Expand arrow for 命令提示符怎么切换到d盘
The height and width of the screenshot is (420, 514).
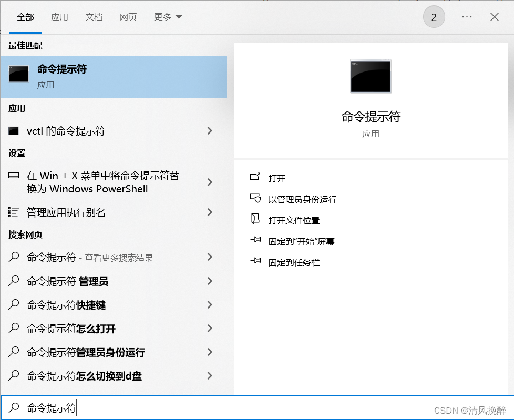pyautogui.click(x=210, y=375)
